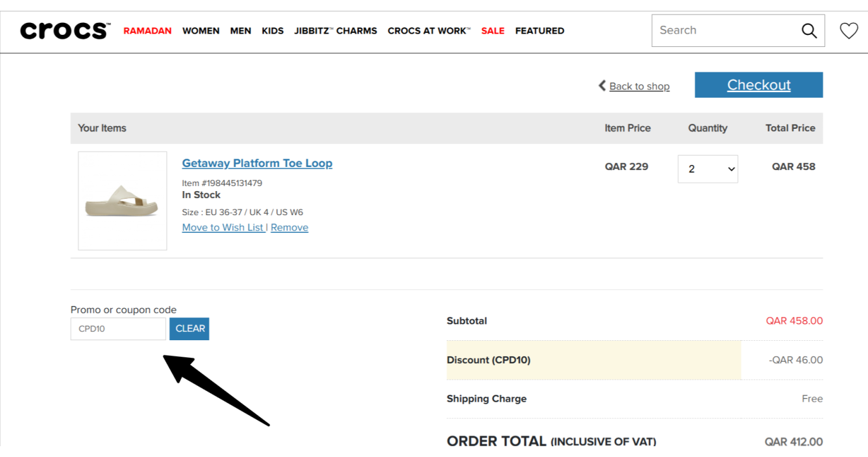Open the MEN menu

(240, 30)
